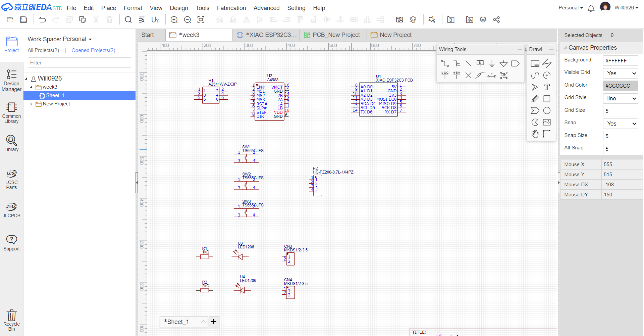Click the Opened Projects(2) link
The width and height of the screenshot is (644, 336).
coord(93,50)
